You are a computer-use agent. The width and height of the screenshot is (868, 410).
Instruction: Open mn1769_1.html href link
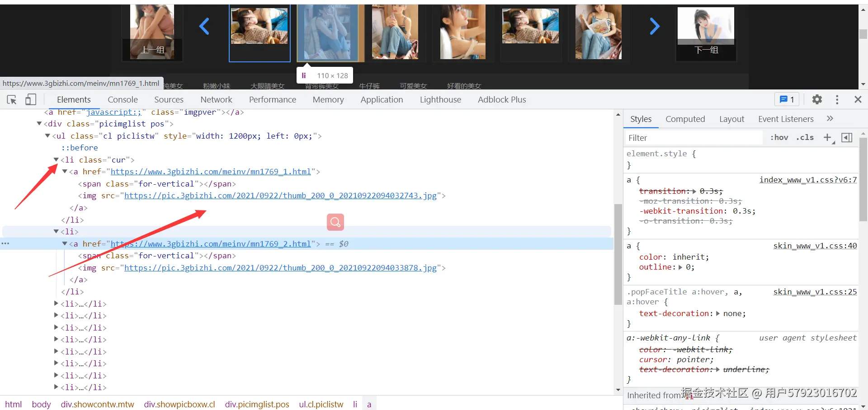click(211, 172)
